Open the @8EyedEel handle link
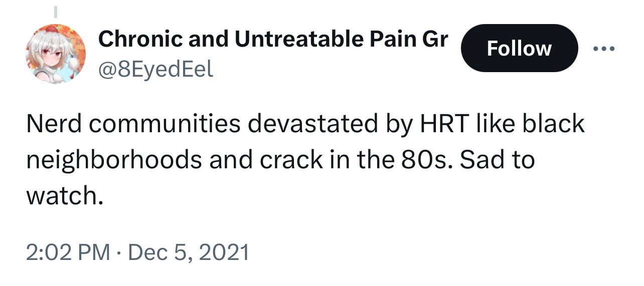The width and height of the screenshot is (644, 286). [x=156, y=69]
